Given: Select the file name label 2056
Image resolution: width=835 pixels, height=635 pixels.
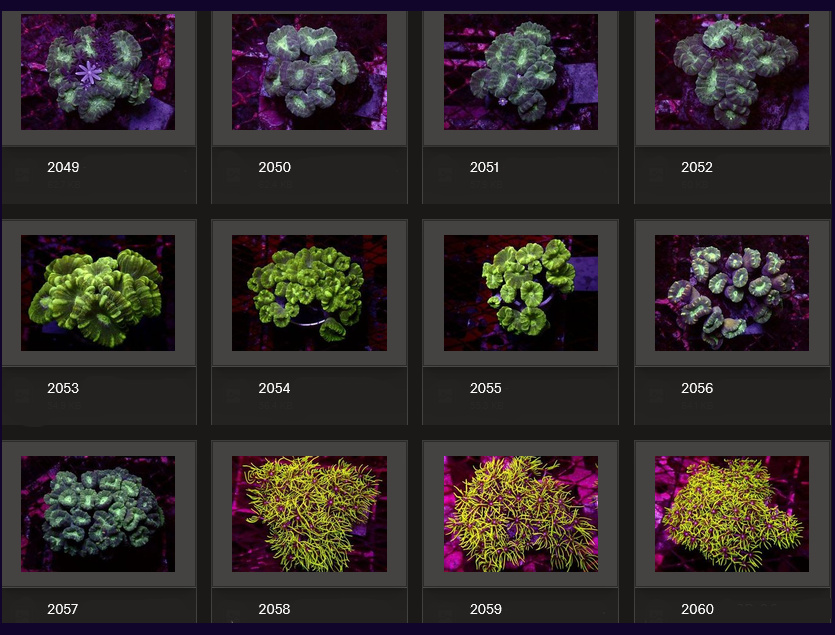Looking at the screenshot, I should [697, 388].
